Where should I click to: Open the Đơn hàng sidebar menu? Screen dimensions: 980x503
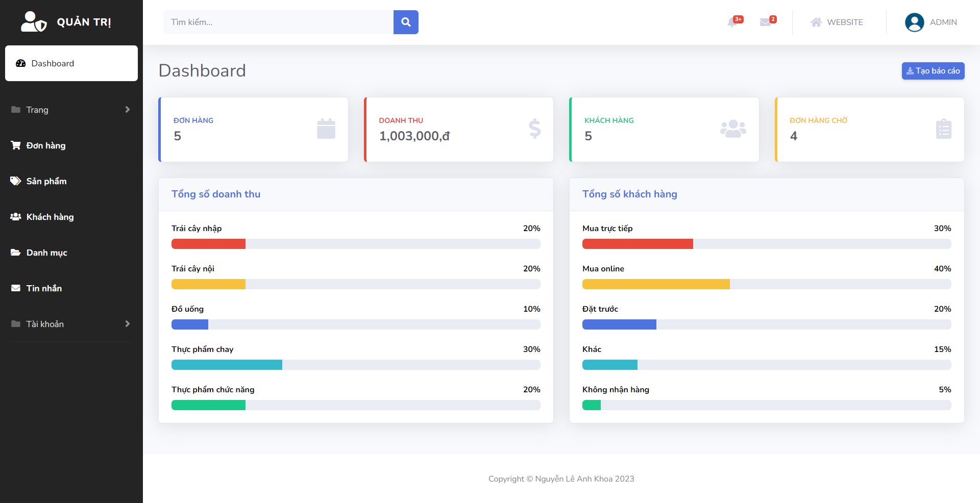[71, 145]
